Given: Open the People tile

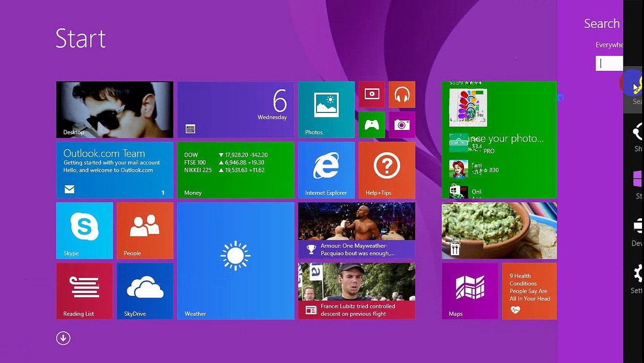Looking at the screenshot, I should click(145, 230).
